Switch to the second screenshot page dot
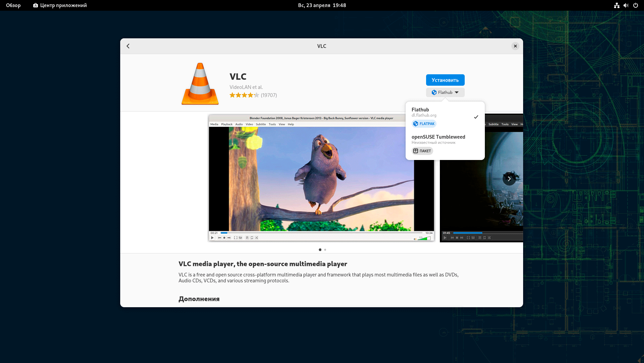The width and height of the screenshot is (644, 363). pos(325,250)
